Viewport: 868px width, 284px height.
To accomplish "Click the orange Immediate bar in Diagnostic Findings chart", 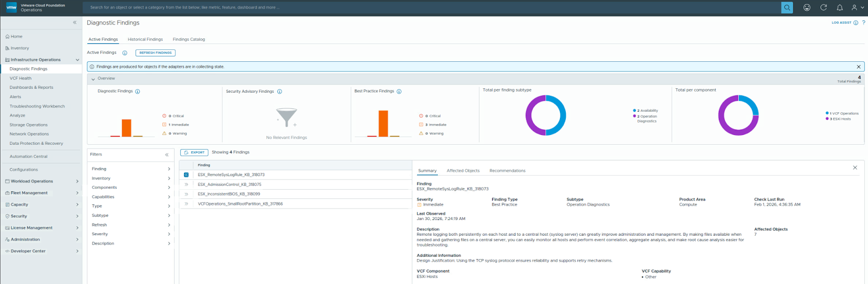I will 126,128.
